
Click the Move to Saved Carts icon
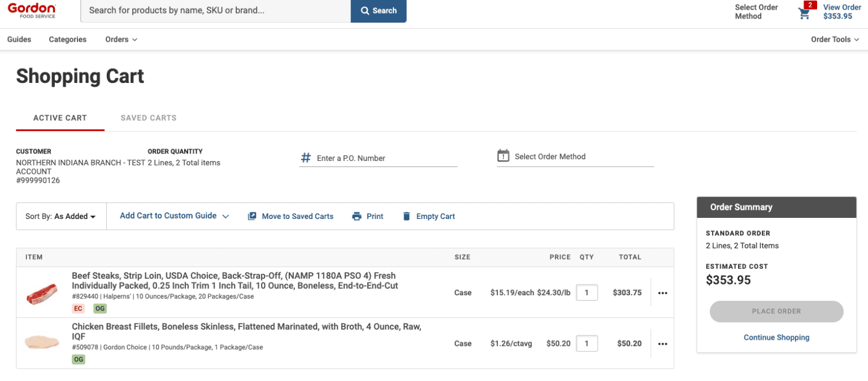pyautogui.click(x=252, y=216)
